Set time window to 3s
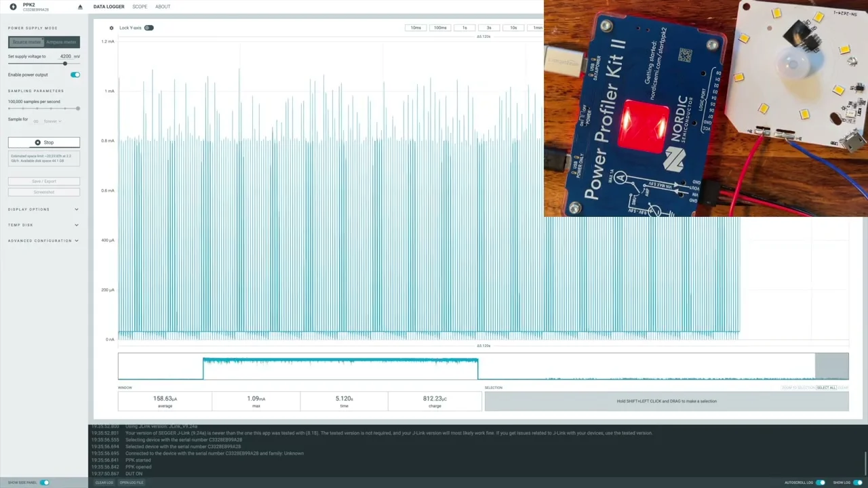 (x=489, y=28)
